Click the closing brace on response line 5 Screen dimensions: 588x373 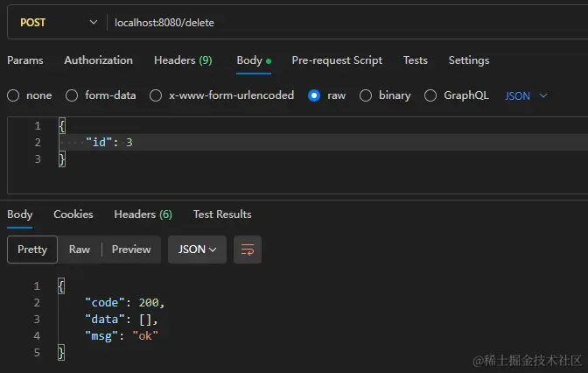point(61,353)
